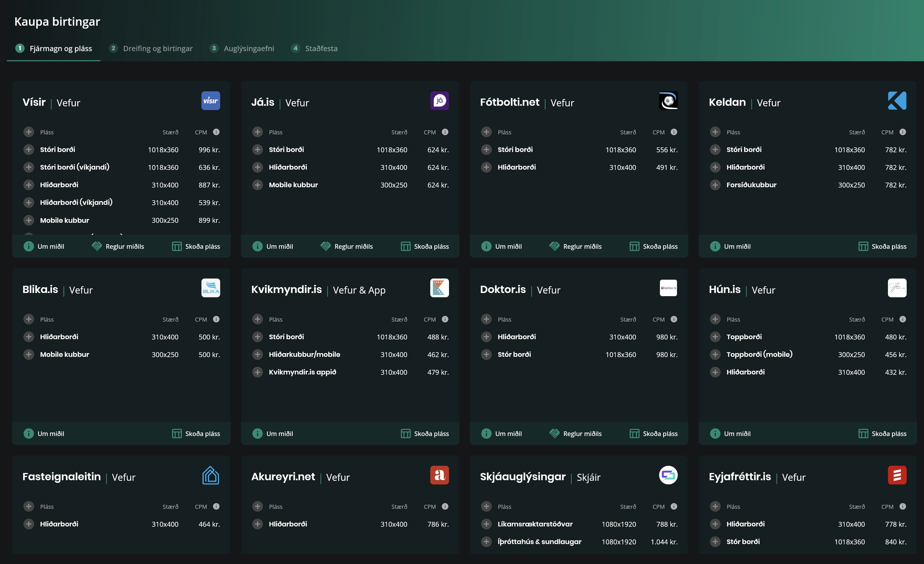The height and width of the screenshot is (564, 924).
Task: Click the Keldan blue K logo
Action: tap(897, 101)
